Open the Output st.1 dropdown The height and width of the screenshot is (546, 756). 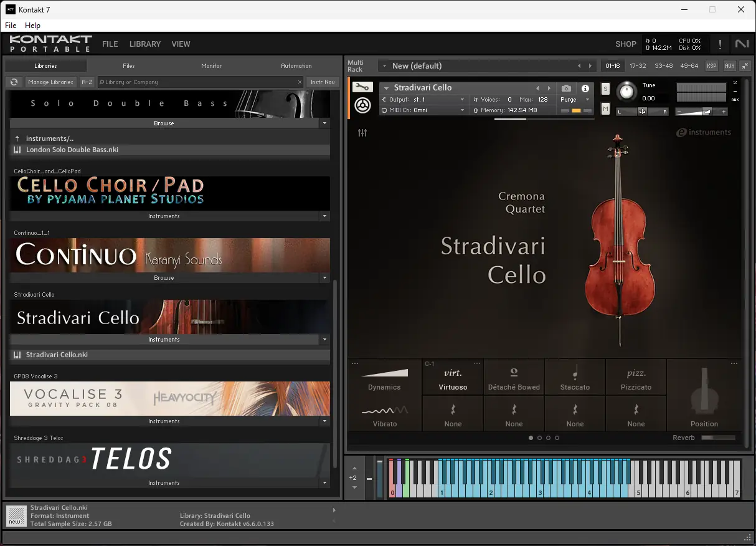423,100
